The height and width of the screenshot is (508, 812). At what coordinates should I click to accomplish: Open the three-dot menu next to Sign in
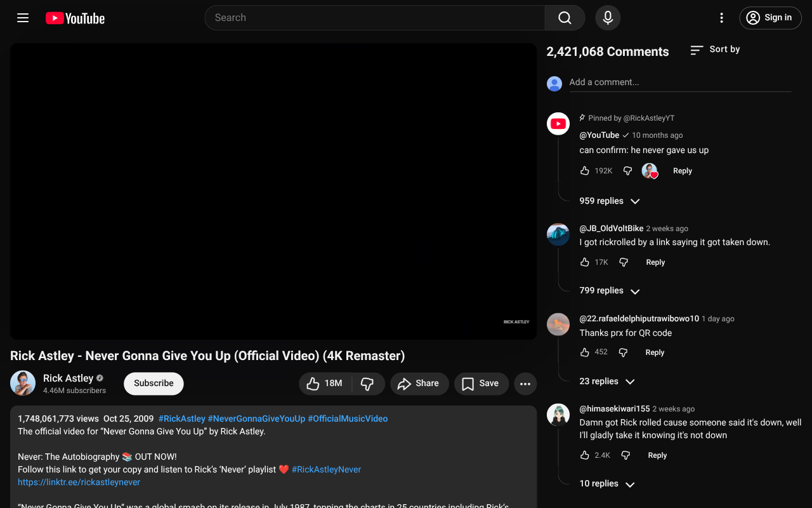(721, 18)
